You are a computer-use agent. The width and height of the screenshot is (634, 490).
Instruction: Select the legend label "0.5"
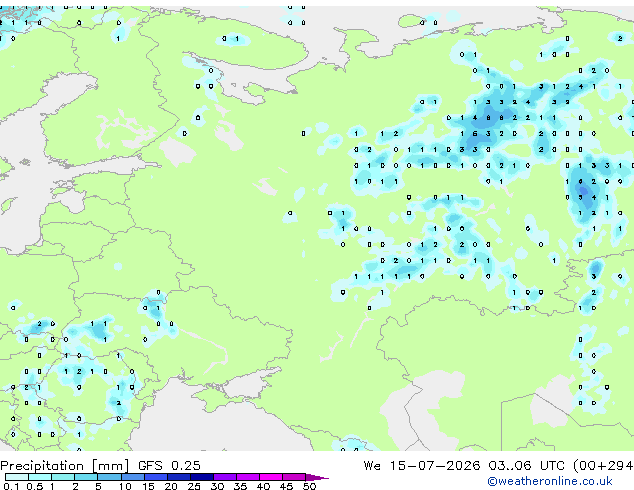[x=35, y=486]
